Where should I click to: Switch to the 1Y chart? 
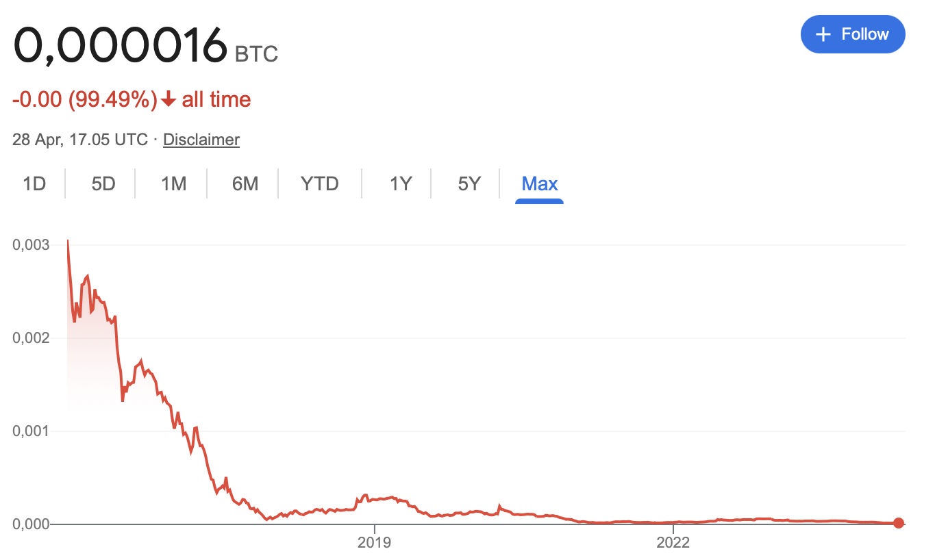click(x=400, y=183)
